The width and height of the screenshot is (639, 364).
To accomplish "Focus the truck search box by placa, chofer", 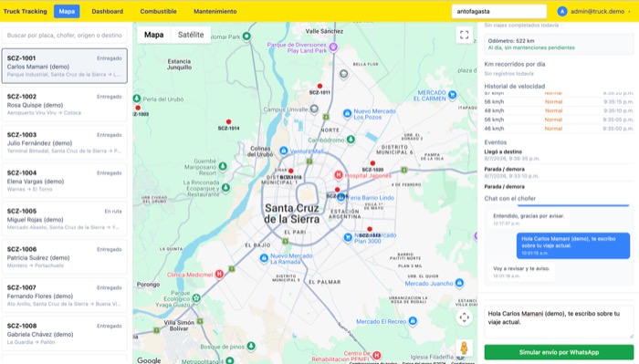I will (65, 36).
